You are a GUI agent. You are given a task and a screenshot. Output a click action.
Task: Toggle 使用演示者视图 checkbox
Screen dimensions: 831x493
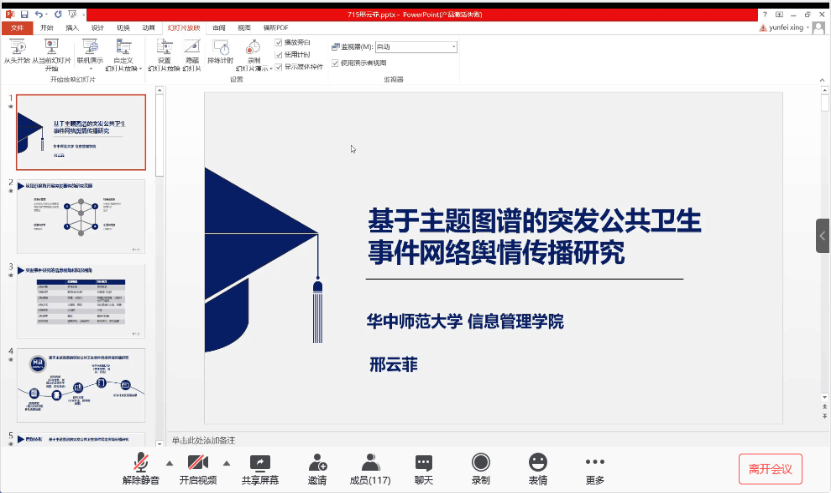coord(335,62)
